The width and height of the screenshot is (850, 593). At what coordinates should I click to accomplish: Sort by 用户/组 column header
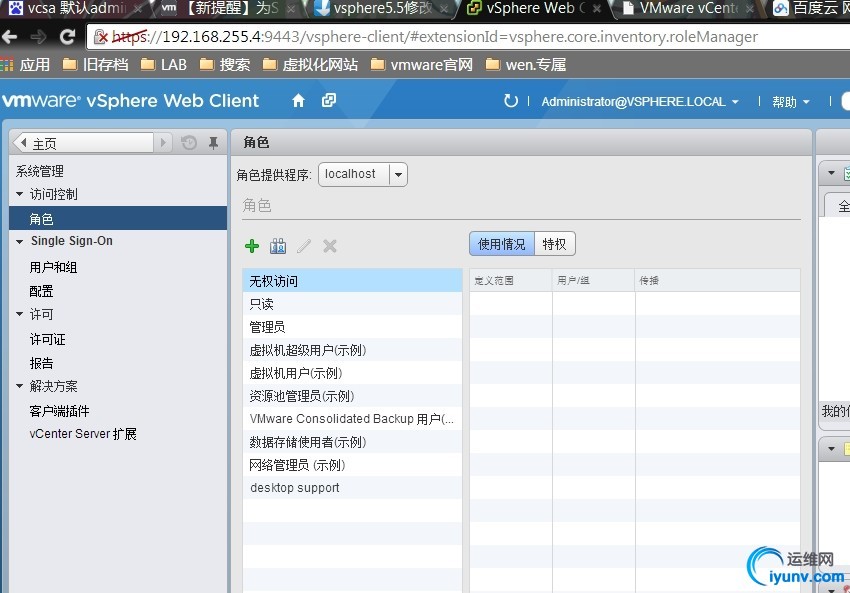[594, 280]
